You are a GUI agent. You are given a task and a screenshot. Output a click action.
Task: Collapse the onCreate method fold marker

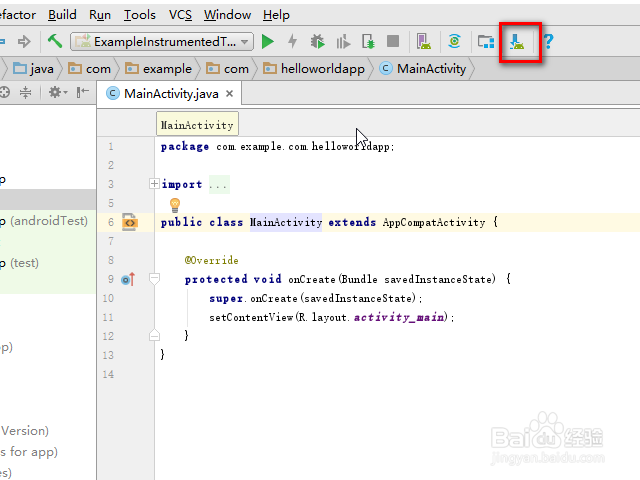pos(154,279)
